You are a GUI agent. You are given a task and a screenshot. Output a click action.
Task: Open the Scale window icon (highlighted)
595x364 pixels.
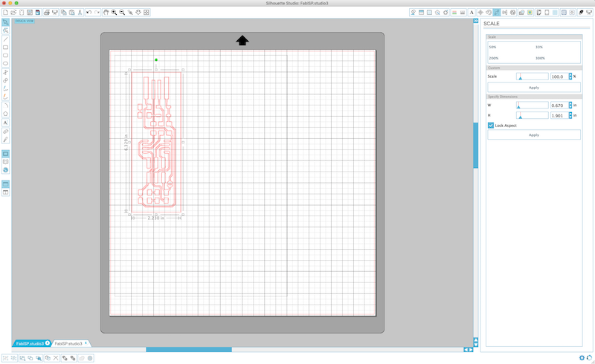pos(496,13)
